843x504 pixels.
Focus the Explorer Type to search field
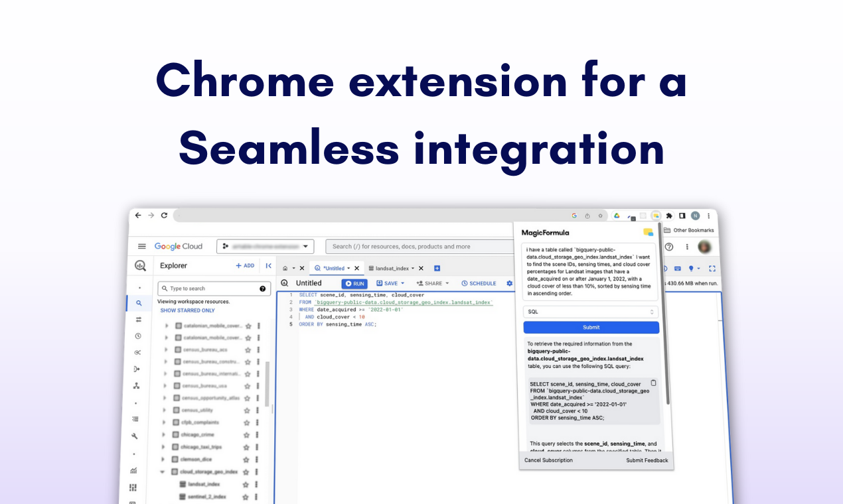[214, 288]
